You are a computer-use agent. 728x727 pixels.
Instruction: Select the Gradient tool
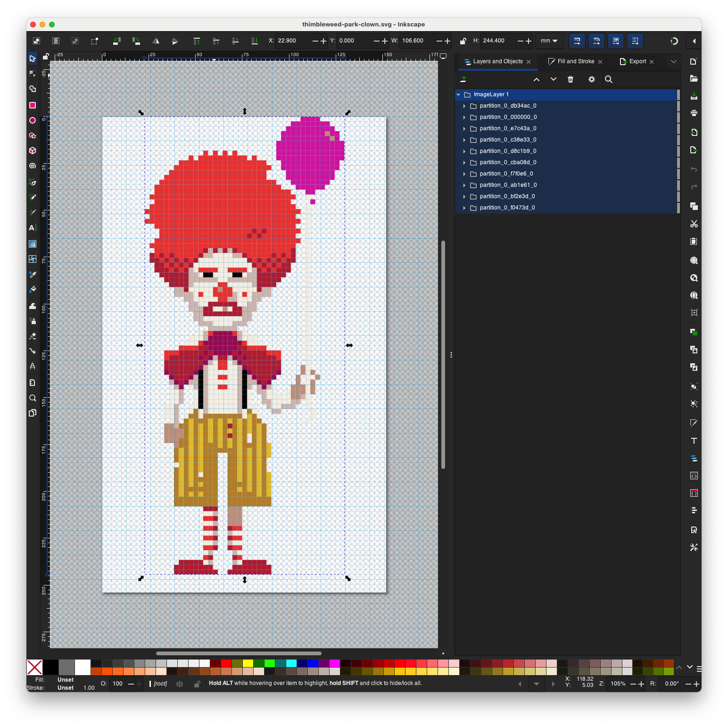click(x=33, y=244)
